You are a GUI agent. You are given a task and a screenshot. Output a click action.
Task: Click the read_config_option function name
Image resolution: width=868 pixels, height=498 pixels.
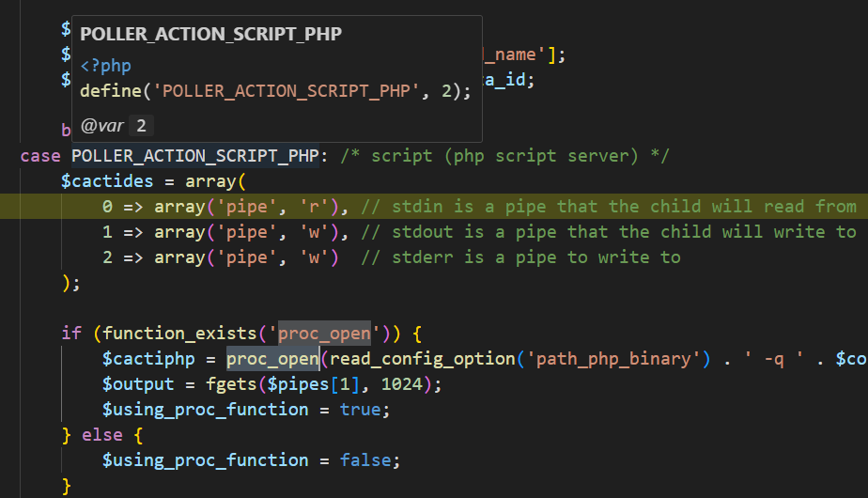coord(423,358)
